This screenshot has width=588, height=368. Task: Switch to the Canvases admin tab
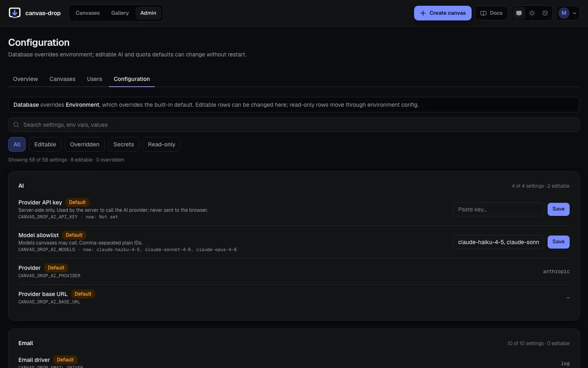(62, 79)
